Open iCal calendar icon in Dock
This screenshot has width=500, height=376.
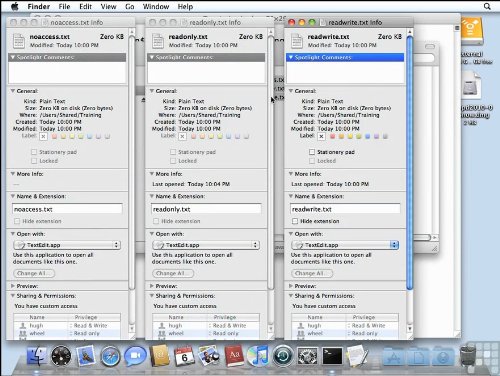pos(184,356)
